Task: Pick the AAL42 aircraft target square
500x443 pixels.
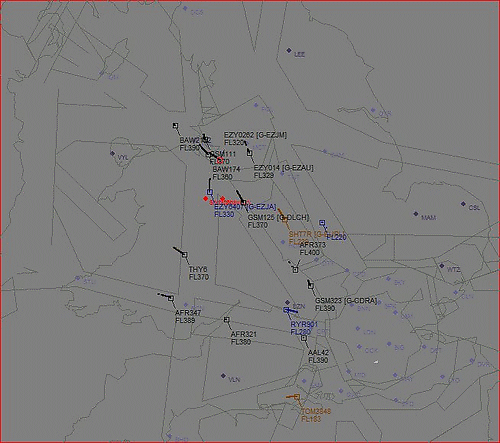Action: [x=304, y=338]
